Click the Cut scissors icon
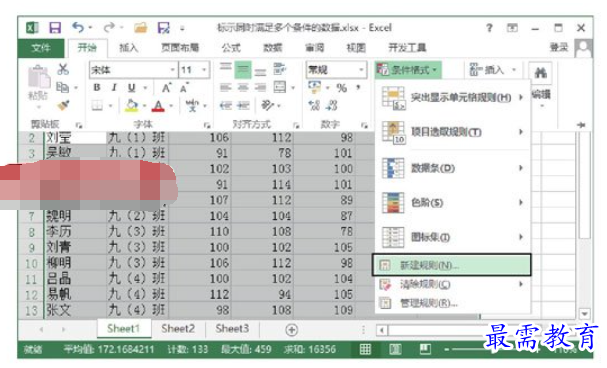607x368 pixels. [63, 69]
